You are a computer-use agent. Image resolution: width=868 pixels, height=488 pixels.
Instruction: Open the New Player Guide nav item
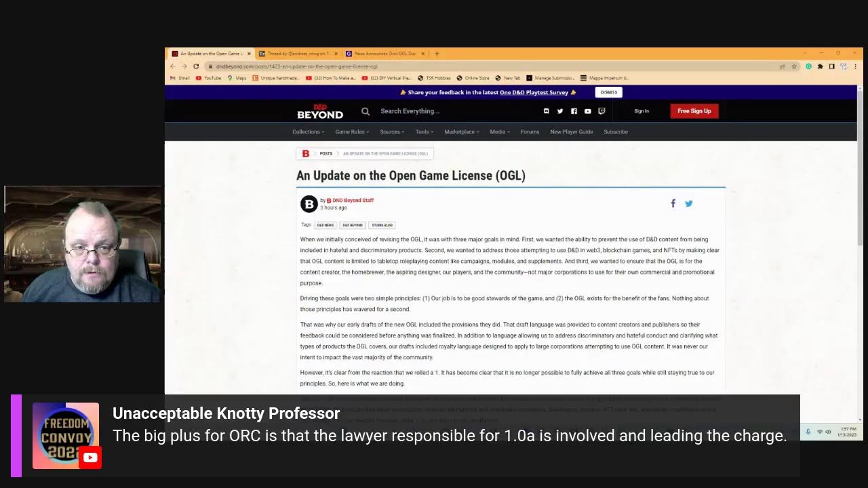(x=572, y=131)
